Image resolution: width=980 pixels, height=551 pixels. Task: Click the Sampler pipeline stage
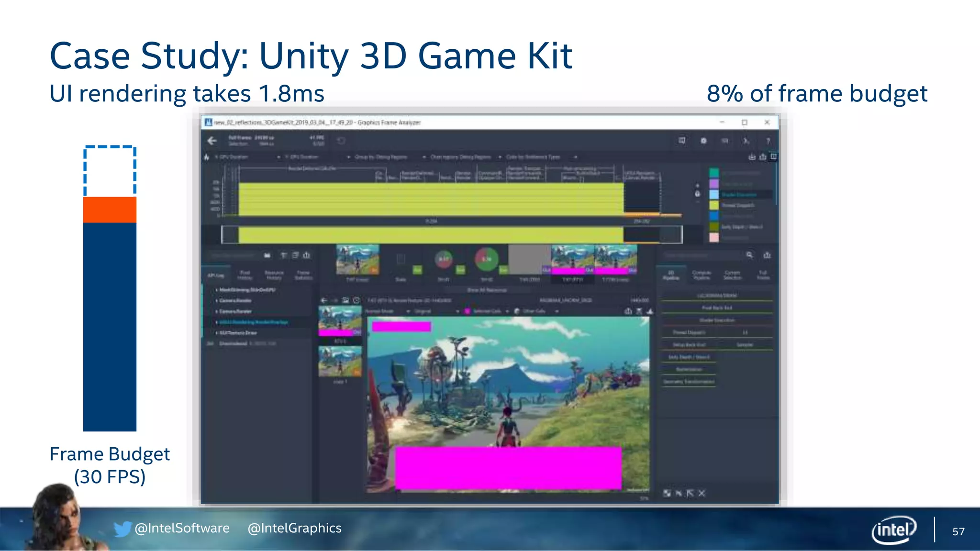tap(745, 345)
